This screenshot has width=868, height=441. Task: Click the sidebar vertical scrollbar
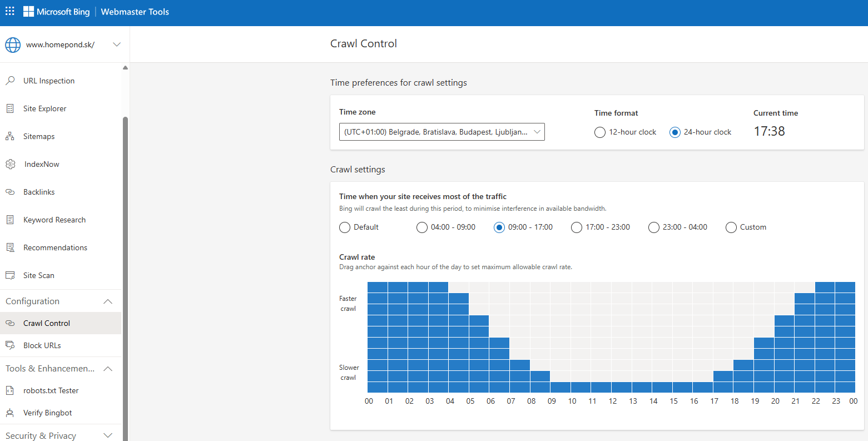point(125,250)
